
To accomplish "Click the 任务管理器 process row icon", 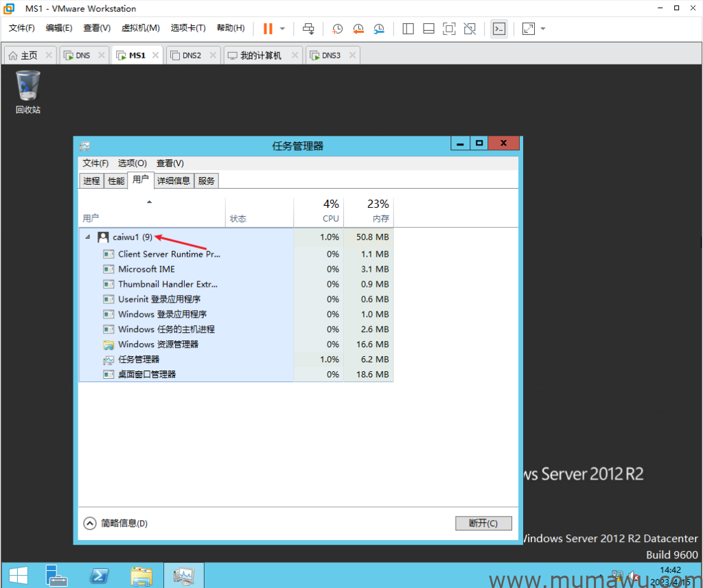I will (108, 360).
